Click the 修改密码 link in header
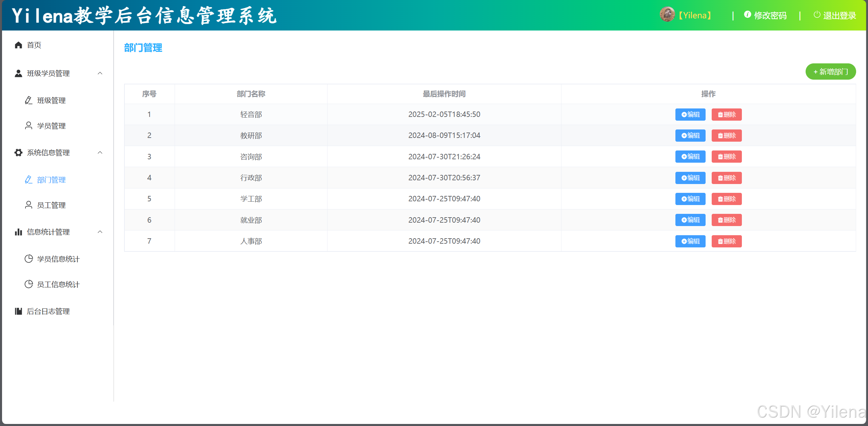 770,16
